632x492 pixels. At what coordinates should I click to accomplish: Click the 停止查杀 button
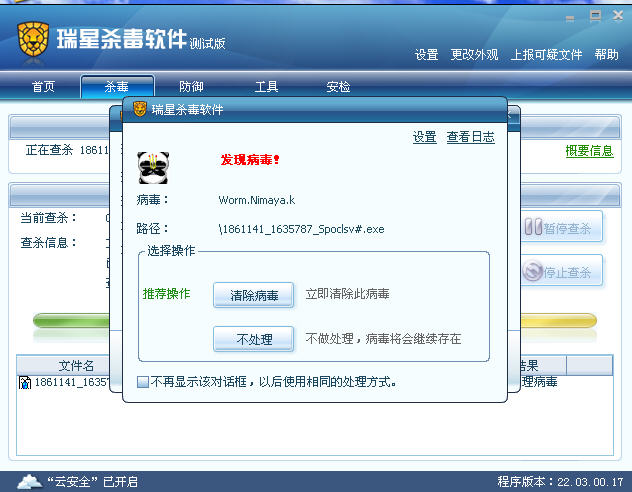click(x=562, y=272)
